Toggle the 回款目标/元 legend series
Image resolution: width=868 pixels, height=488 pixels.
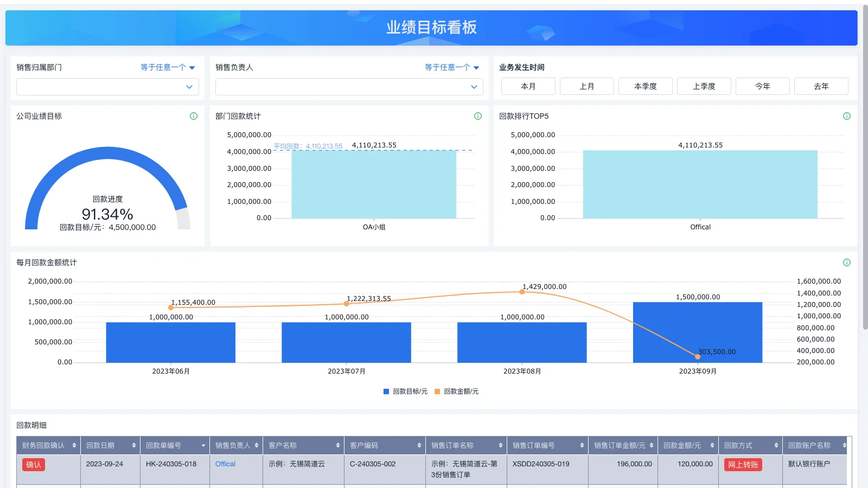(406, 391)
